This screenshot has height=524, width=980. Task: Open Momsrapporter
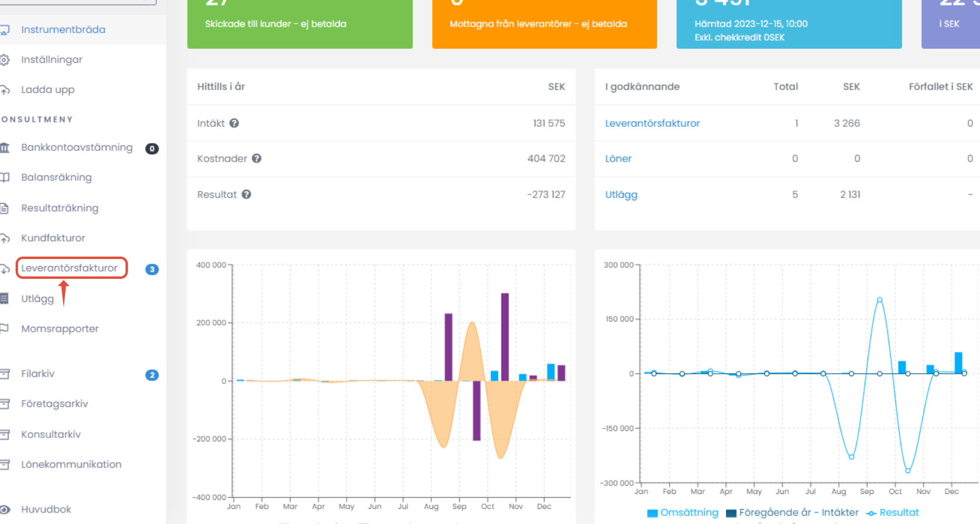pos(59,329)
